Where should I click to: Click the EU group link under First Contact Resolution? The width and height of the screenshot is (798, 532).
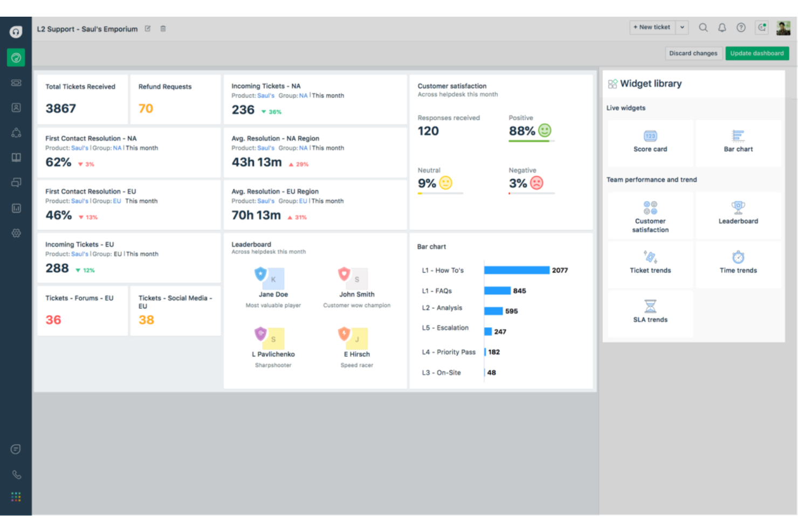[116, 201]
